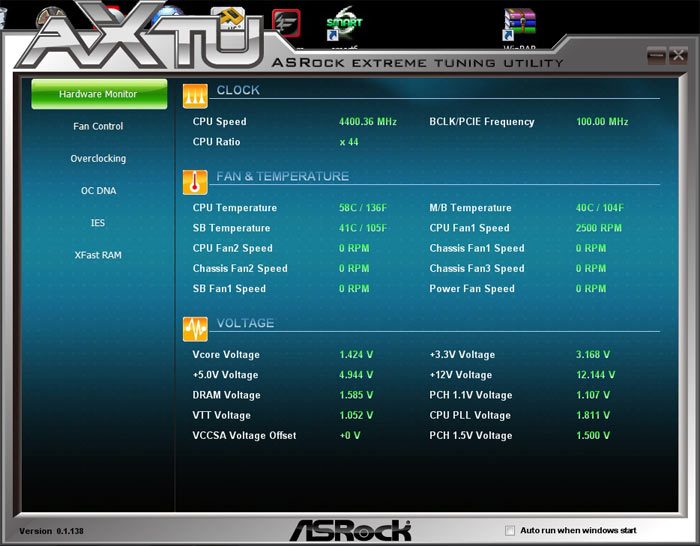
Task: Open the XFast RAM page
Action: pos(98,255)
